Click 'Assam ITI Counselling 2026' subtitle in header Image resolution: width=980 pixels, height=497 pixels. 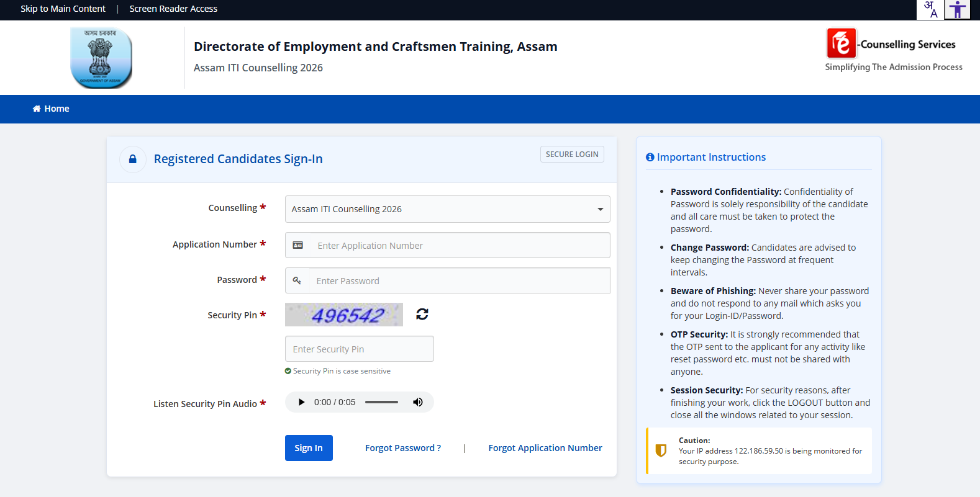coord(258,68)
